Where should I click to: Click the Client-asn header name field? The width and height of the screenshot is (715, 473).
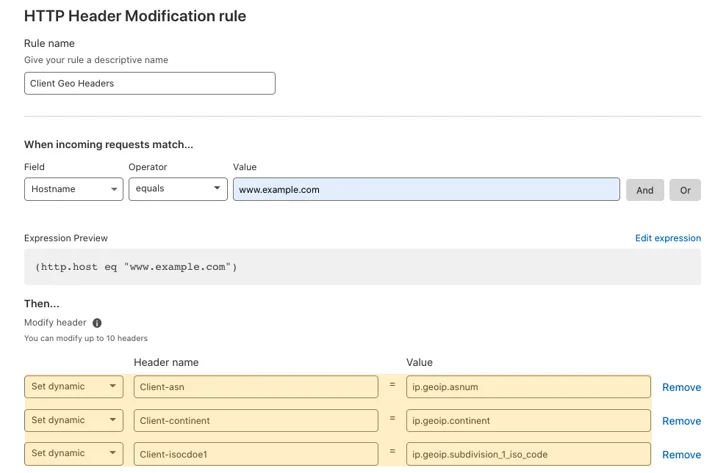pyautogui.click(x=256, y=387)
